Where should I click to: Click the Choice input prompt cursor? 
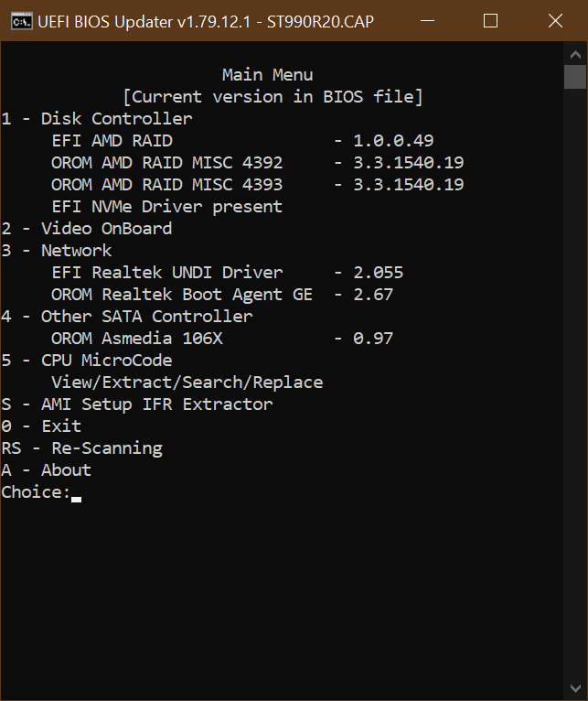tap(77, 493)
